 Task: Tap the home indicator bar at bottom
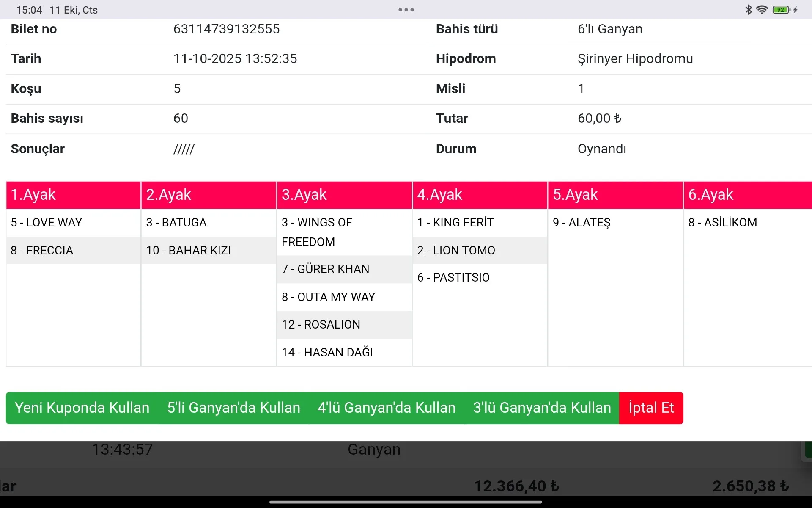pos(406,502)
